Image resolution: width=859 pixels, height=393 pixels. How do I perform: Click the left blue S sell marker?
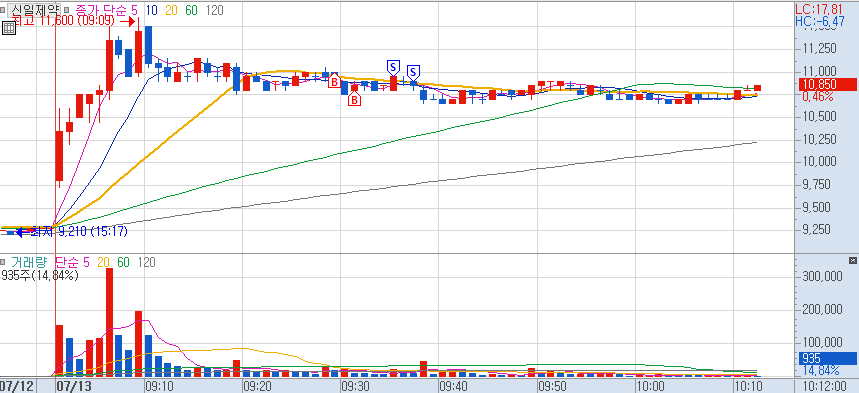(x=393, y=67)
